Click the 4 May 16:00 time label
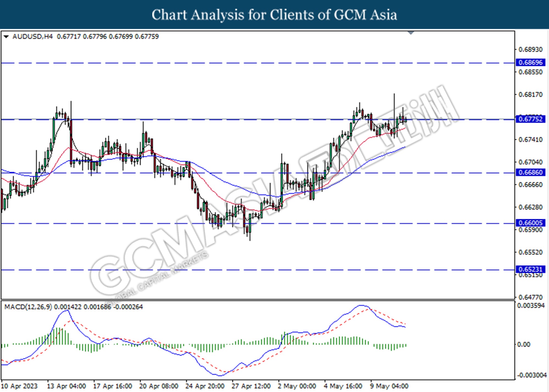Viewport: 549px width, 392px height. click(x=343, y=386)
